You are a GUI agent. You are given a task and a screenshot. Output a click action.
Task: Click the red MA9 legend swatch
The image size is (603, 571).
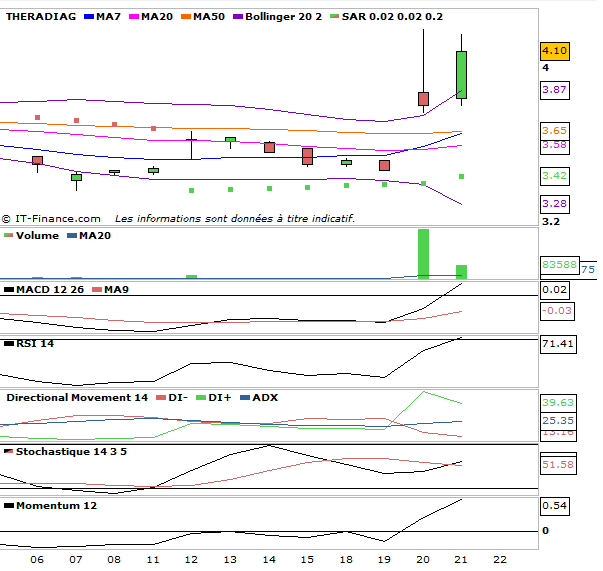(97, 290)
